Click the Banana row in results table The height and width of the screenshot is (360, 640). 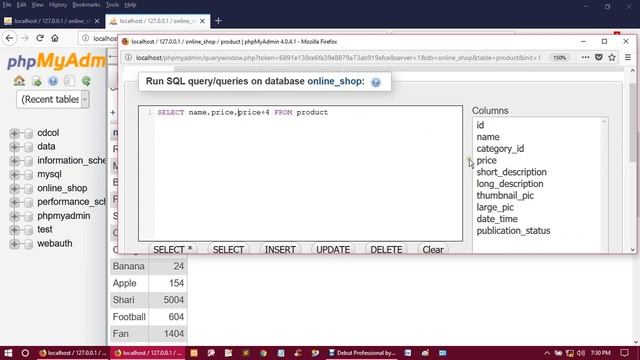[149, 266]
